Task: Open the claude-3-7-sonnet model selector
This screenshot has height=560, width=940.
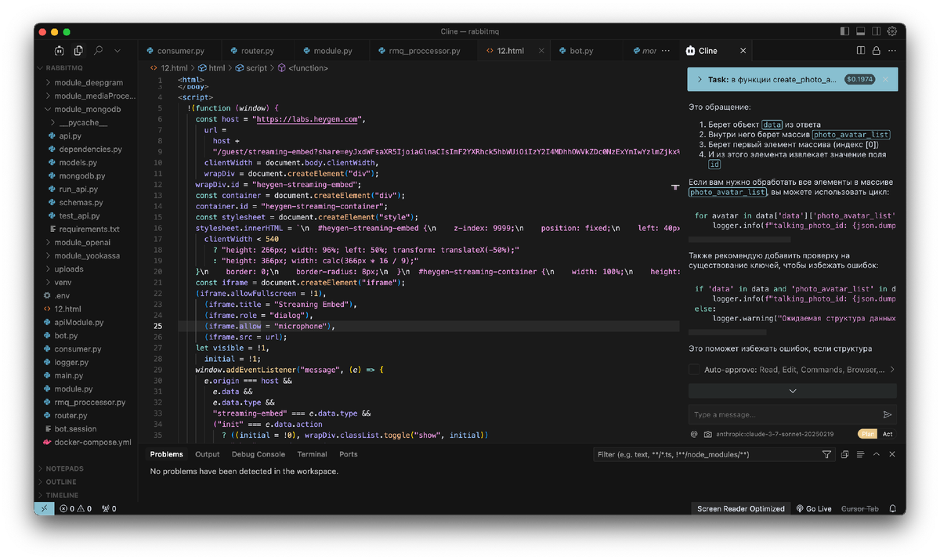Action: pyautogui.click(x=775, y=434)
